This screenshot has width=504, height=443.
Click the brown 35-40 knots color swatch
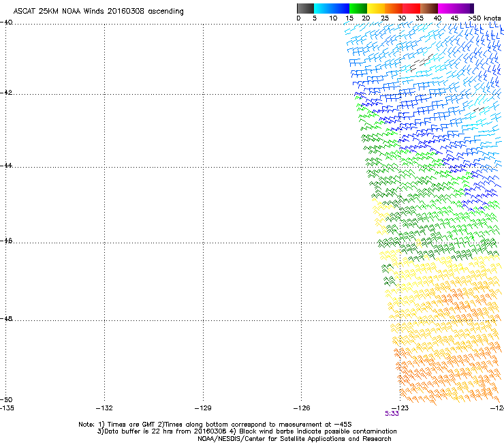[x=429, y=8]
